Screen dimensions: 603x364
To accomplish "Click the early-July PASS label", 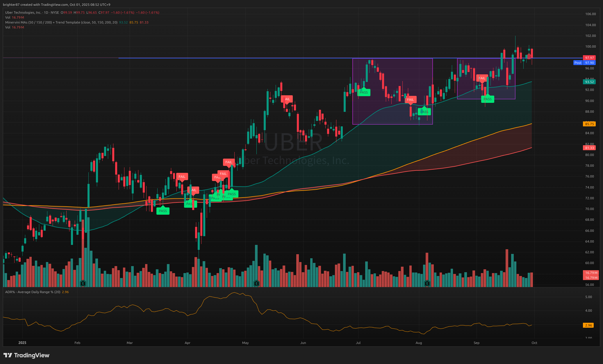I will [364, 92].
